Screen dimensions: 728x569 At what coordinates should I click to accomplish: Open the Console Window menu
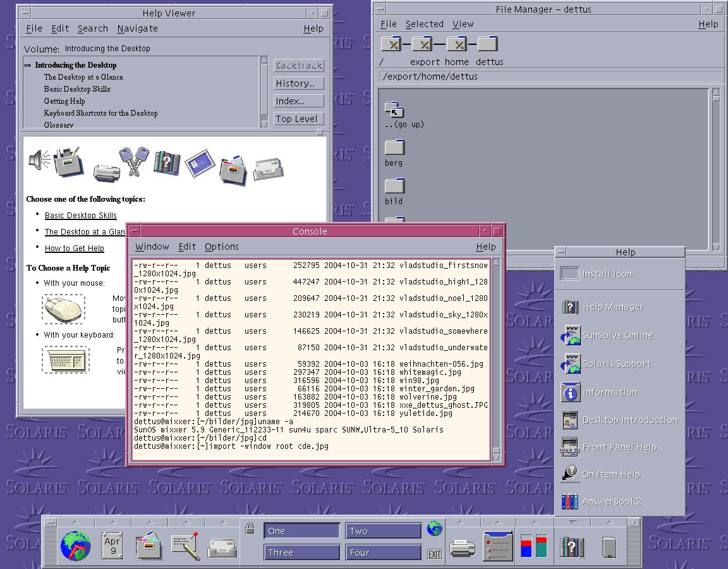(x=152, y=247)
